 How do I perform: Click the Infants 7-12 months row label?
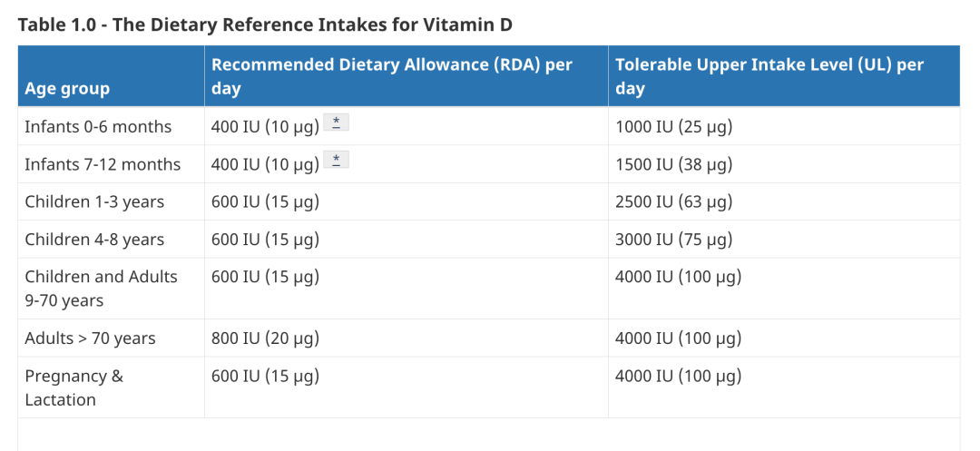point(103,164)
